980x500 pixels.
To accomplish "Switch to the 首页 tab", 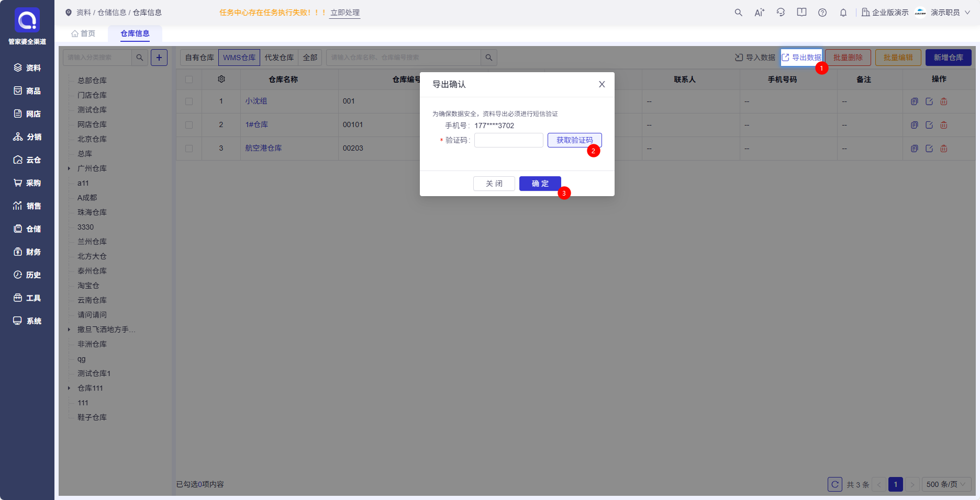I will (83, 33).
